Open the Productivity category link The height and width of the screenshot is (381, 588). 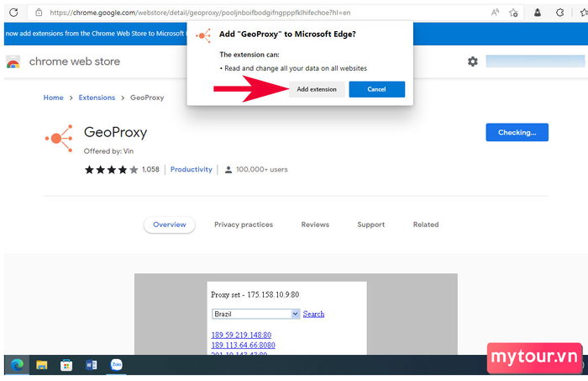(192, 169)
